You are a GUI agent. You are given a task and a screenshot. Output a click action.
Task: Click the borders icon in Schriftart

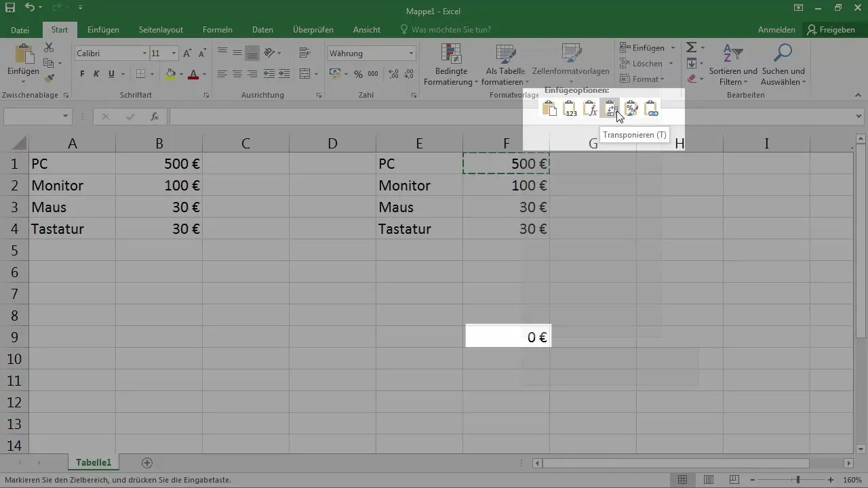tap(140, 74)
